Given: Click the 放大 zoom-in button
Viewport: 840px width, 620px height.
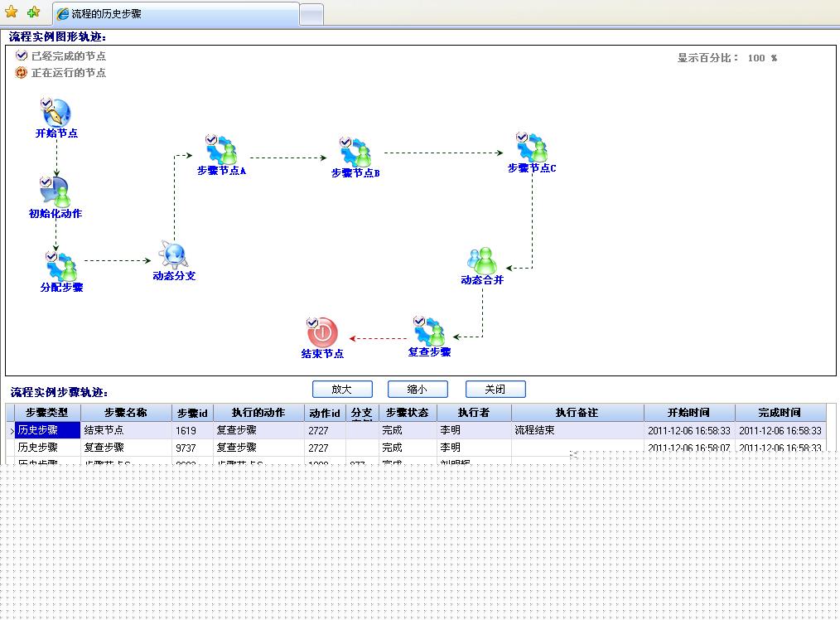Looking at the screenshot, I should 342,389.
